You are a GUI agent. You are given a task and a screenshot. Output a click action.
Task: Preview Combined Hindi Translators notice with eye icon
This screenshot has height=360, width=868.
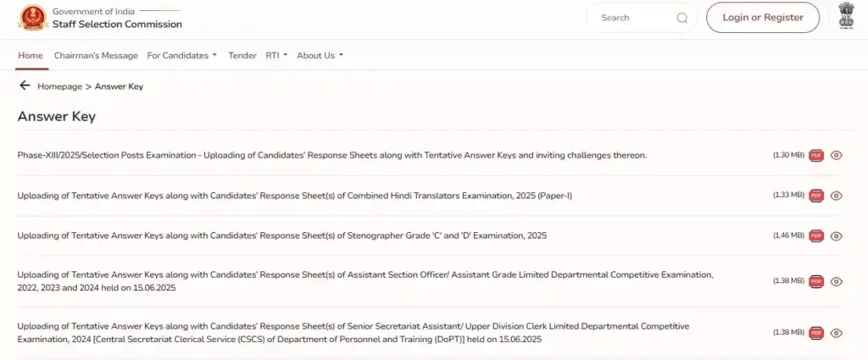(836, 196)
